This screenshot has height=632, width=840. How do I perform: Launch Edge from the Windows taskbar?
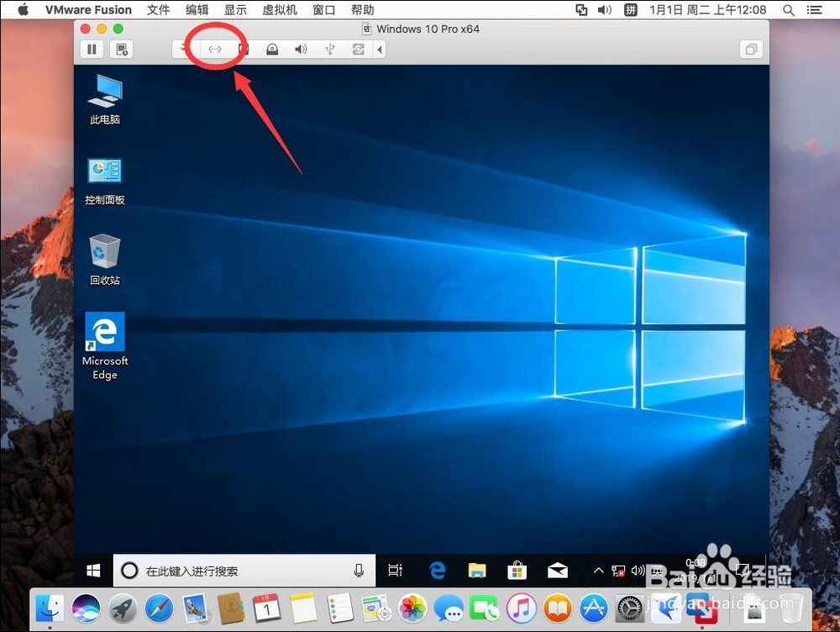[x=437, y=571]
